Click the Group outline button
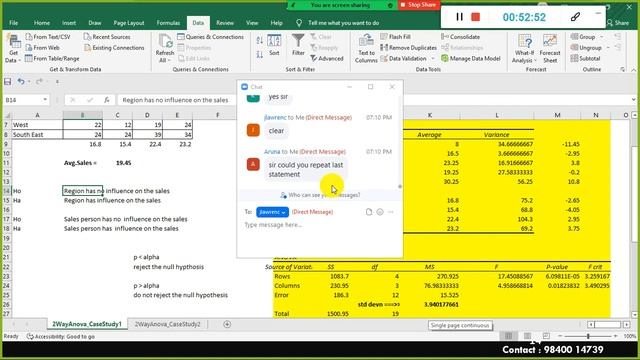640x360 pixels. pos(583,37)
